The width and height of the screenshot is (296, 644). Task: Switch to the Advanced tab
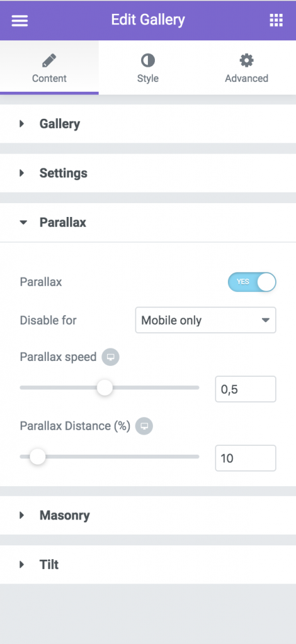(x=247, y=68)
